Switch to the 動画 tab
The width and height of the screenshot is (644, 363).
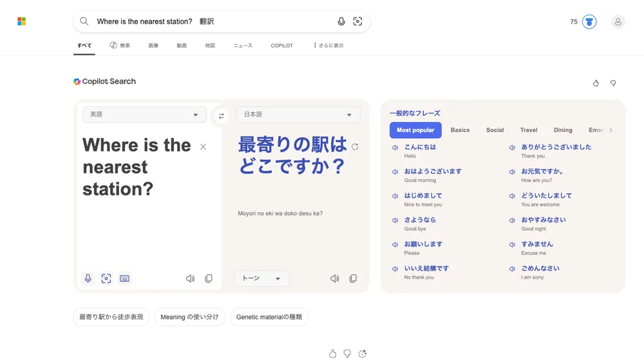(182, 45)
